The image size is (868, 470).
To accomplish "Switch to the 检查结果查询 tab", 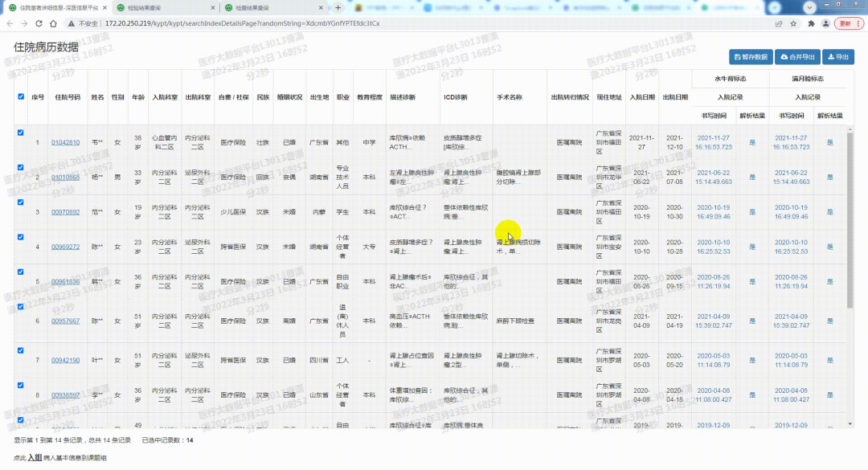I will (x=272, y=8).
